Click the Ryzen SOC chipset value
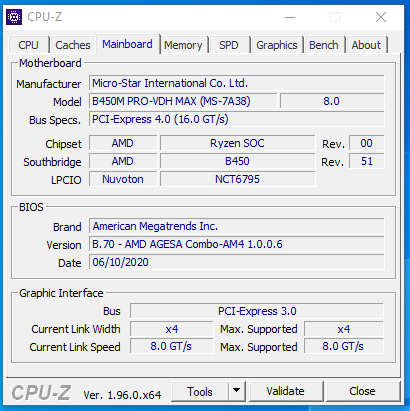This screenshot has width=410, height=411. point(237,143)
